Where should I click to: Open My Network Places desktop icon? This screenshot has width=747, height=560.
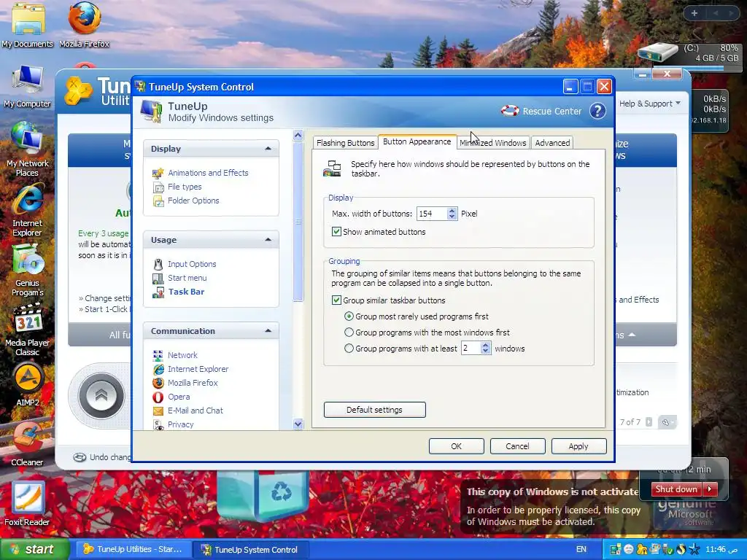[x=27, y=149]
